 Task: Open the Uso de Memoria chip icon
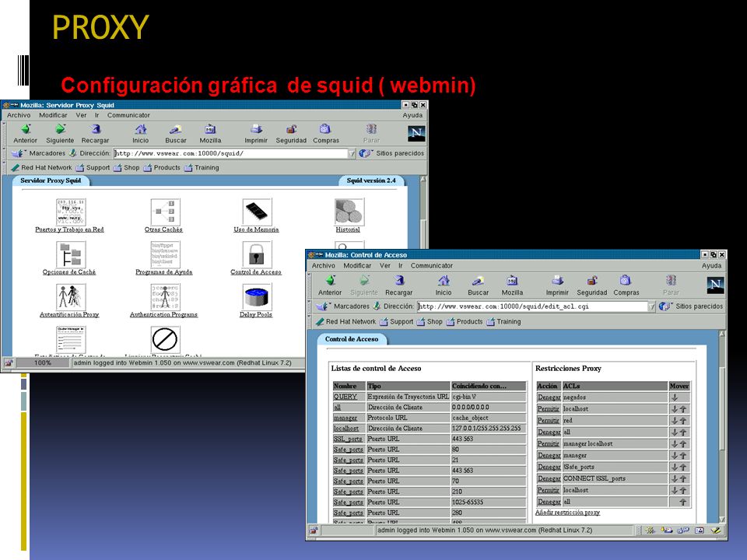[257, 212]
